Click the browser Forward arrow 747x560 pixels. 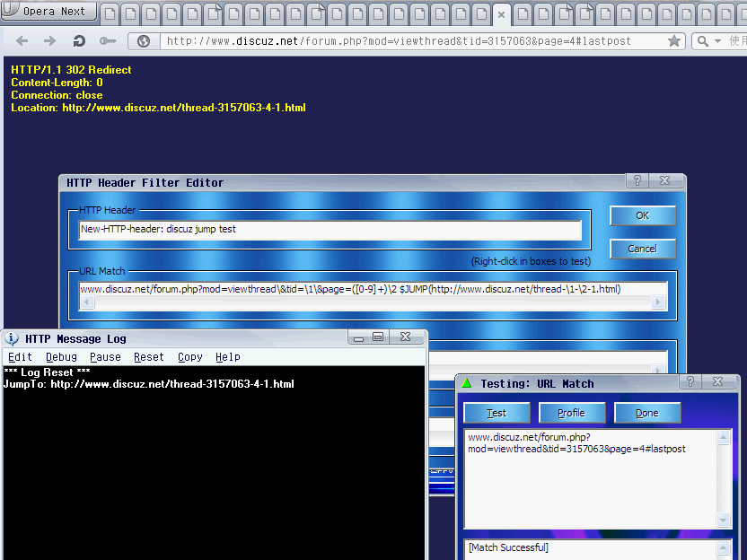(x=50, y=41)
